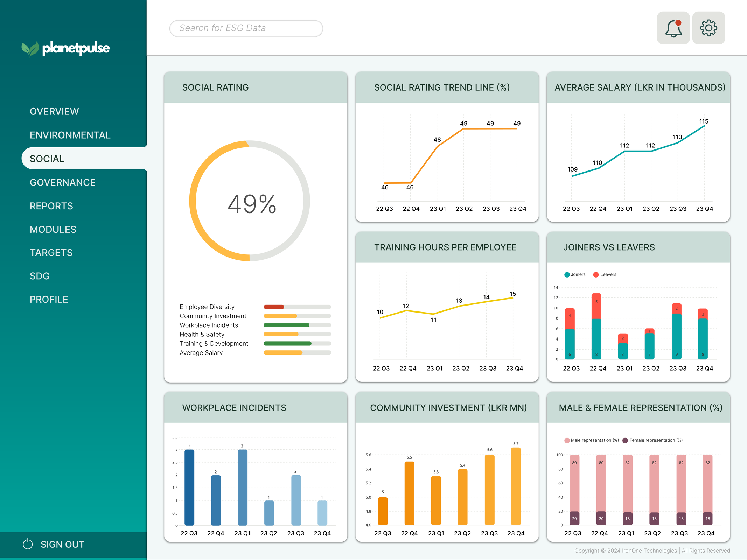Click the power icon beside Sign Out
The height and width of the screenshot is (560, 747).
click(28, 544)
